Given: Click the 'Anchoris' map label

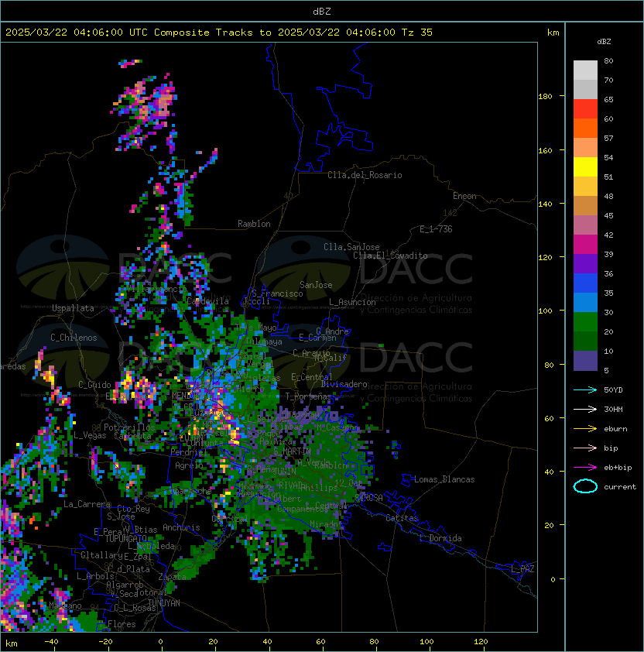Looking at the screenshot, I should coord(181,527).
